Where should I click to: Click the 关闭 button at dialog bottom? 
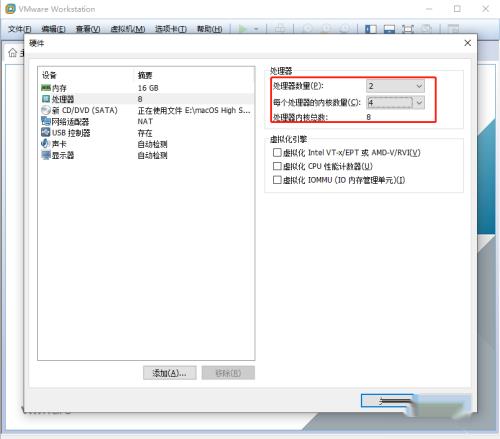click(x=387, y=401)
